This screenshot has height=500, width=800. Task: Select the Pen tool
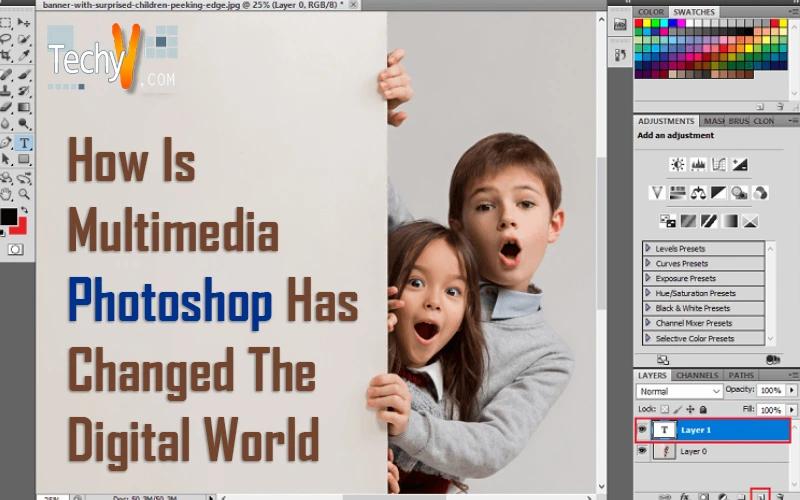pos(6,143)
